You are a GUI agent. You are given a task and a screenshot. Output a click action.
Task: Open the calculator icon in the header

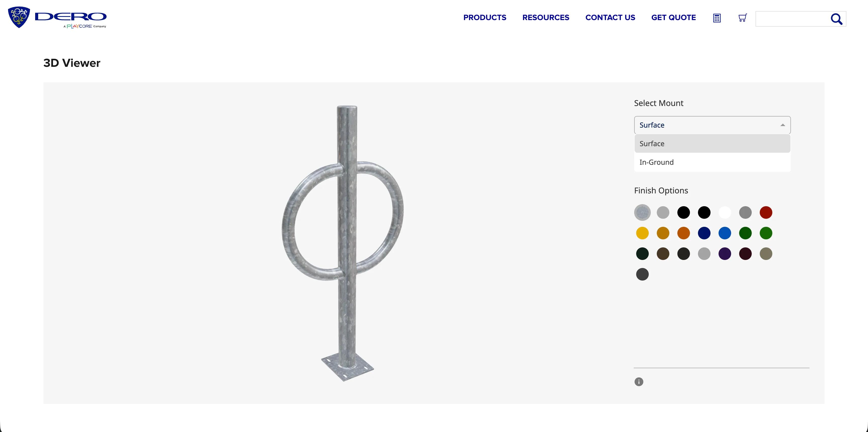pyautogui.click(x=717, y=18)
